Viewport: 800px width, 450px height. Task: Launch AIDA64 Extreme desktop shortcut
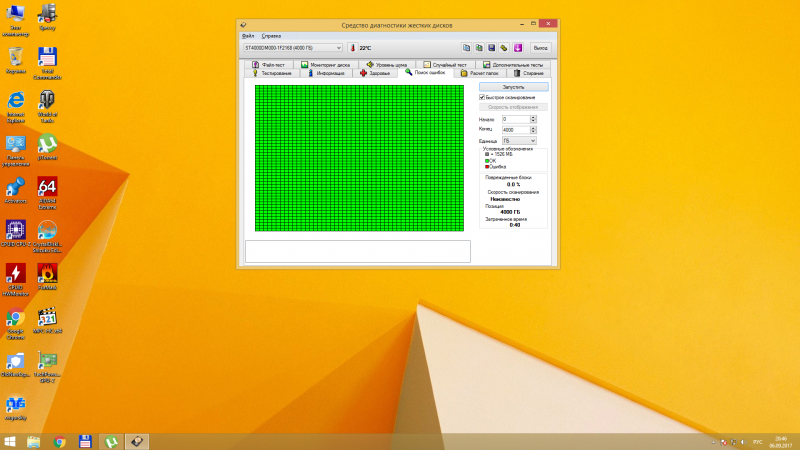[47, 194]
